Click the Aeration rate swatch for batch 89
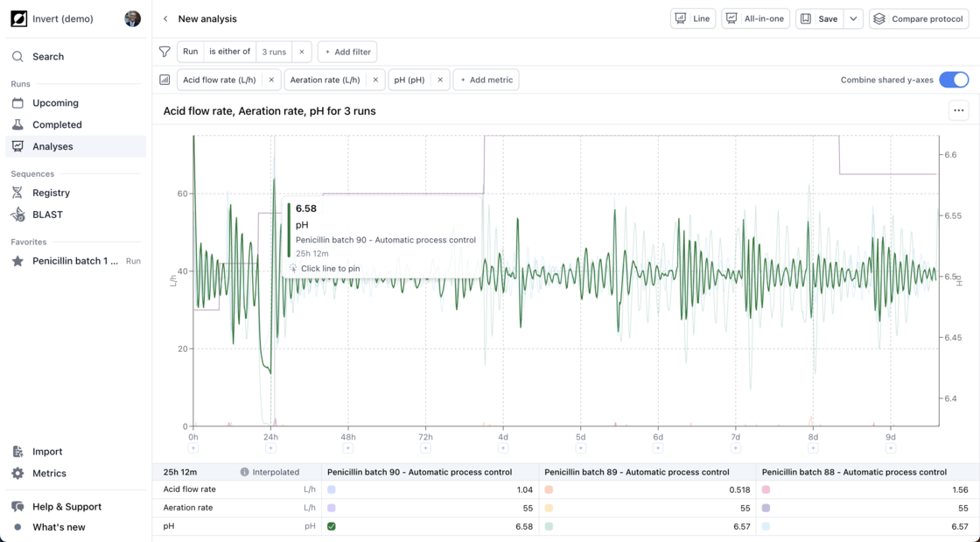This screenshot has height=542, width=980. pyautogui.click(x=549, y=508)
